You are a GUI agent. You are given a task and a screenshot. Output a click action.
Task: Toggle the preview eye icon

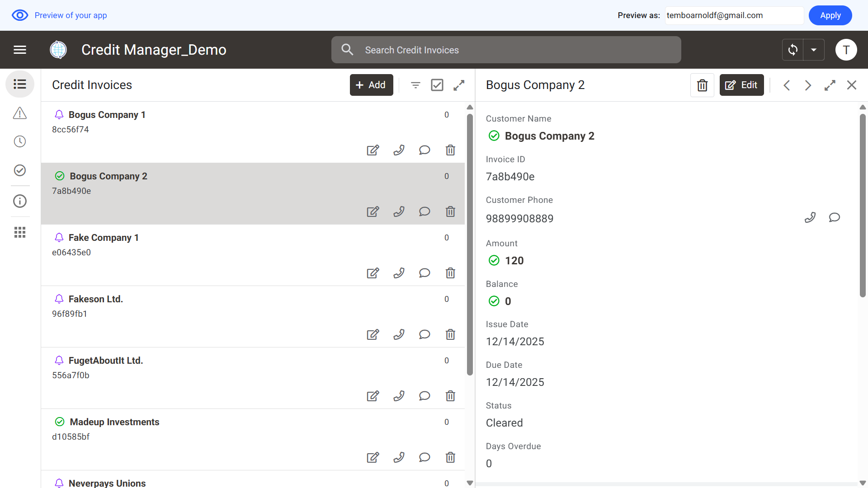pos(20,15)
